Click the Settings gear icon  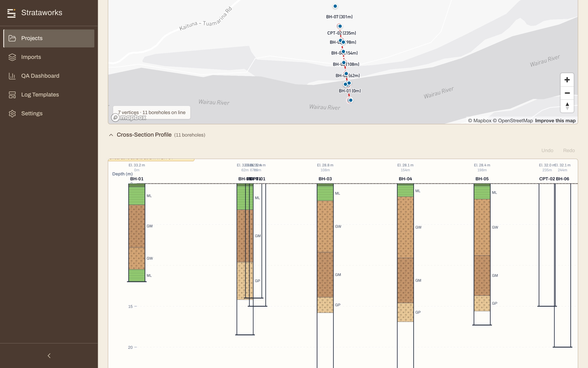click(x=12, y=114)
